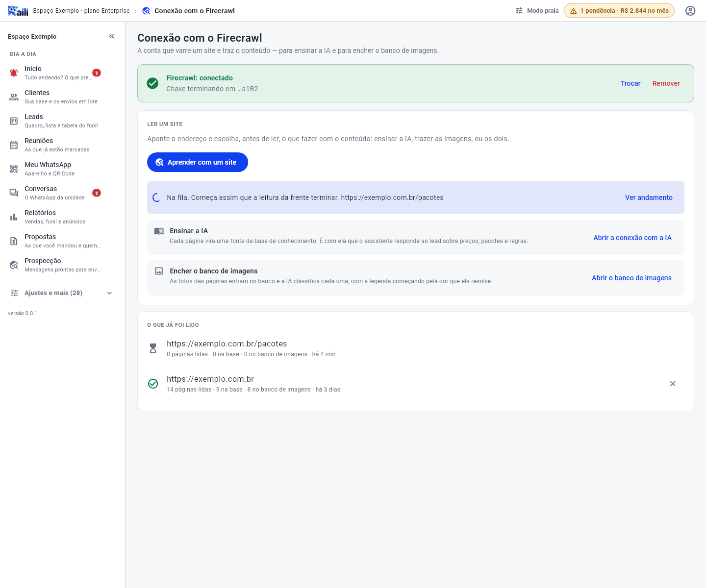Click the Propostas document icon
This screenshot has height=588, width=706.
[14, 241]
